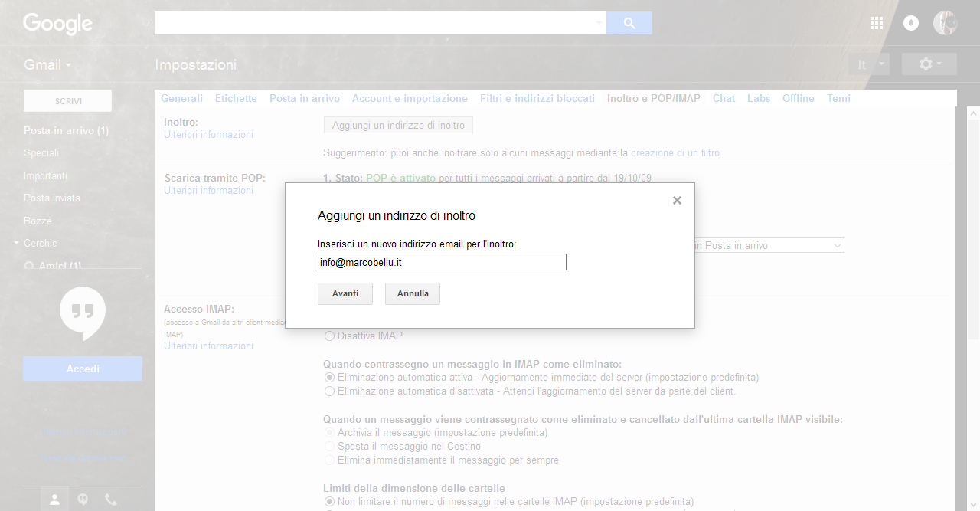
Task: Open Filtri e indirizzi bloccati tab
Action: 537,98
